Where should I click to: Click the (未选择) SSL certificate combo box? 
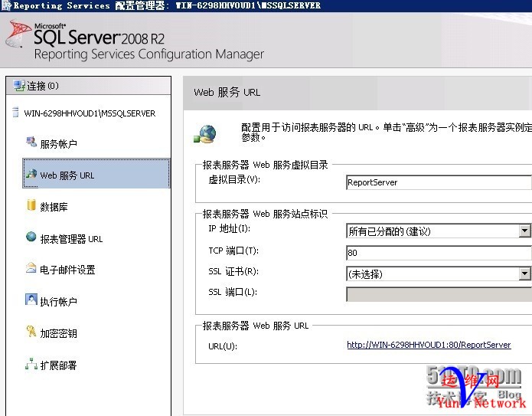coord(439,274)
